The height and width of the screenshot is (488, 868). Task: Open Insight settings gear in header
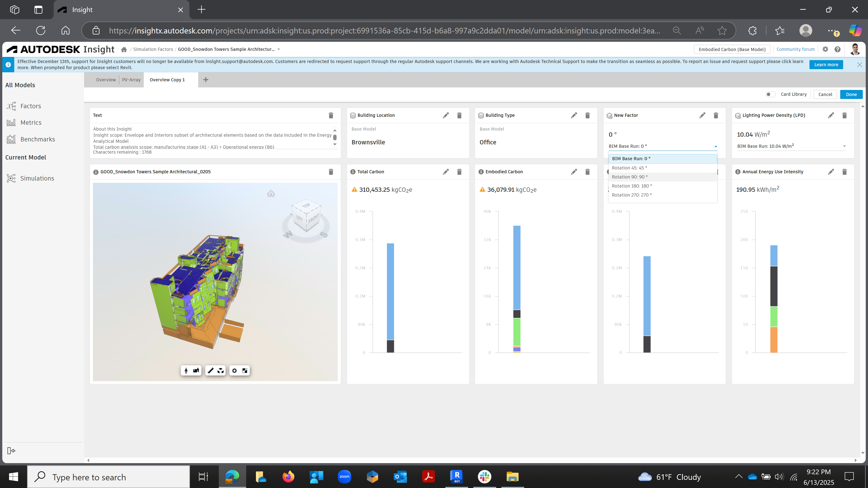coord(825,49)
